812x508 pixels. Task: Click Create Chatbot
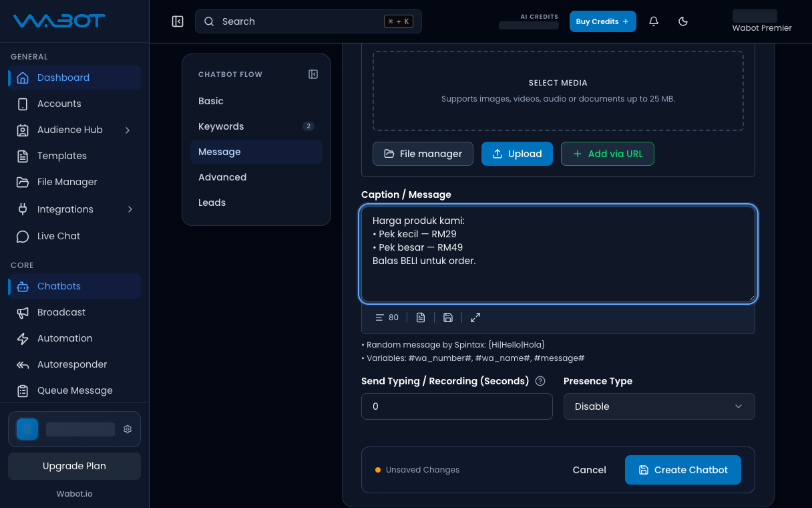click(x=683, y=470)
